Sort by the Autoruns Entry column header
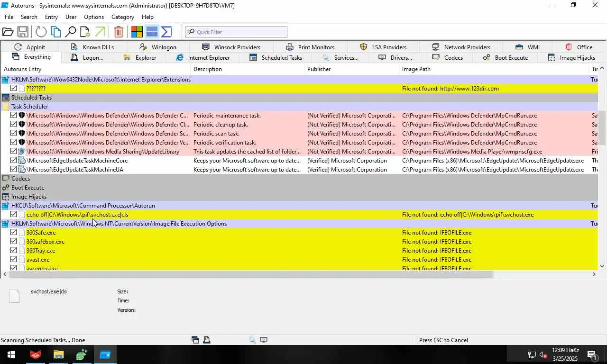The image size is (607, 364). tap(95, 69)
